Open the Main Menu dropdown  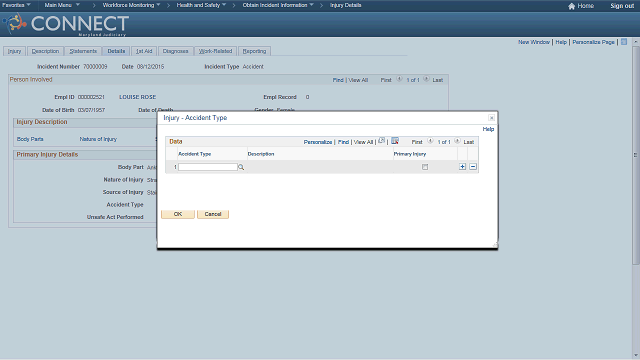click(x=62, y=5)
